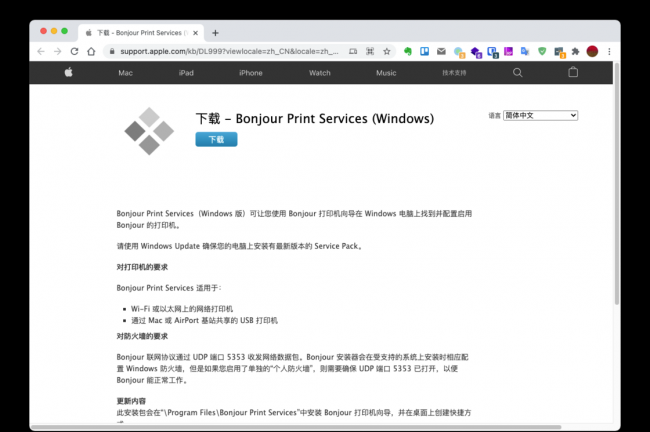
Task: Open the Apple site search
Action: point(517,73)
